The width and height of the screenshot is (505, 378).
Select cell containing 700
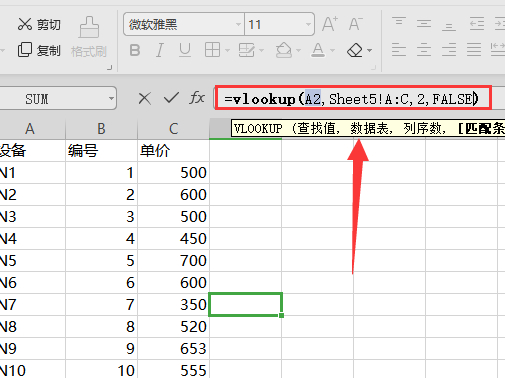pos(173,261)
